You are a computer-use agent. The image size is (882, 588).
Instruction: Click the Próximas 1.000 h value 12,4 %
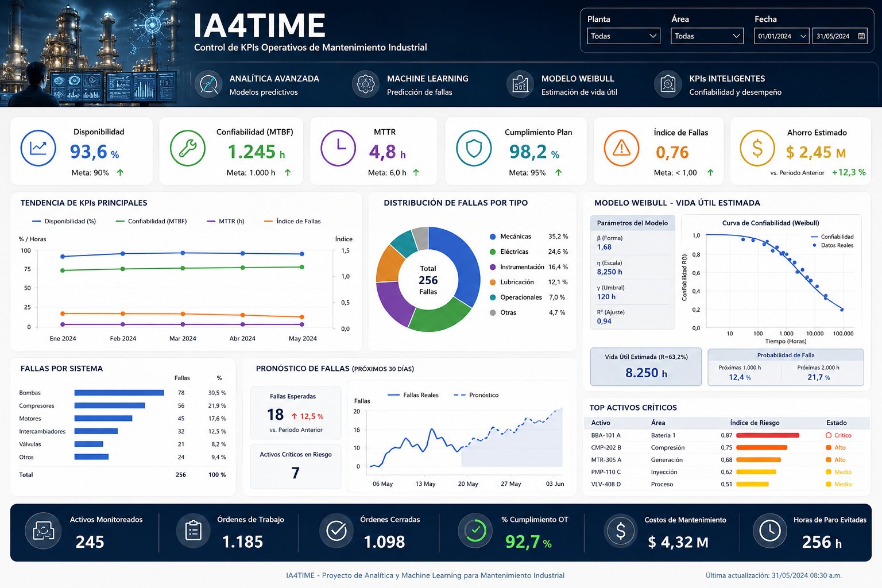coord(740,377)
